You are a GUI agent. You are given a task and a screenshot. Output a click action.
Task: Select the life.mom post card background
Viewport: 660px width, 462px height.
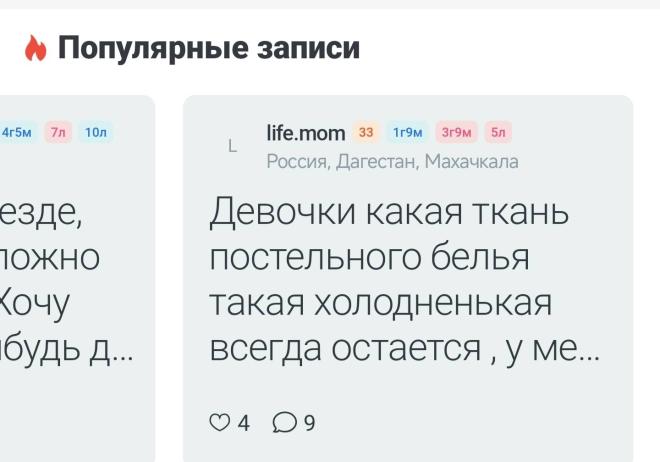(x=408, y=279)
